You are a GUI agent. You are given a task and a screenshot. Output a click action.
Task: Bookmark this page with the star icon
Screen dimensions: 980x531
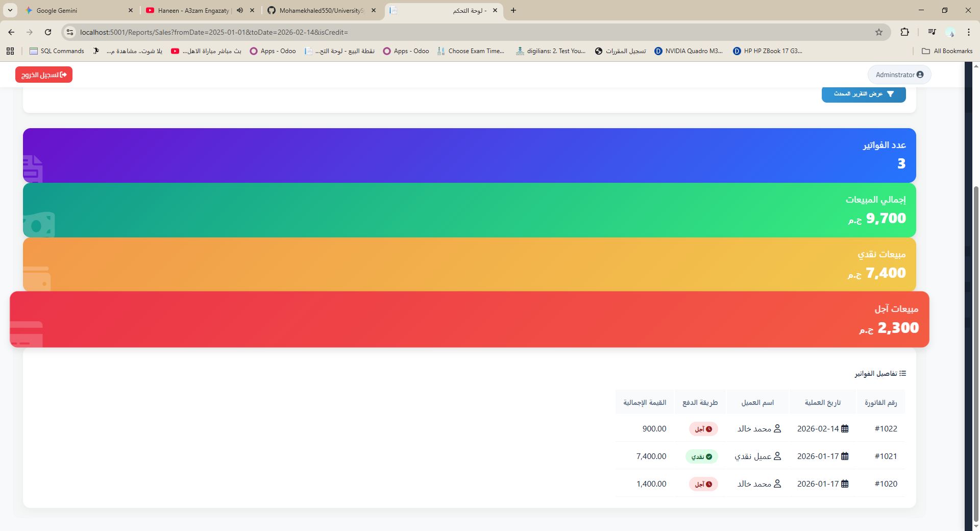(878, 32)
